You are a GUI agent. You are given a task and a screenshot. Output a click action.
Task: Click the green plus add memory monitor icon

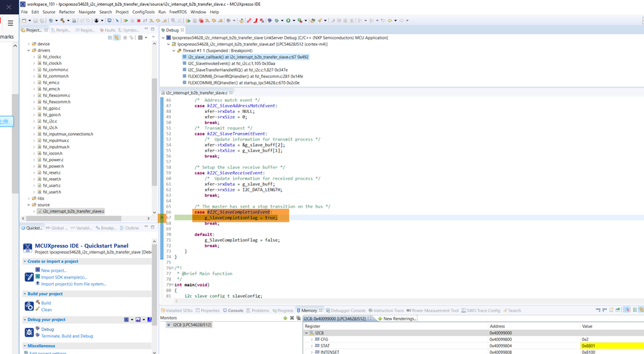click(286, 318)
